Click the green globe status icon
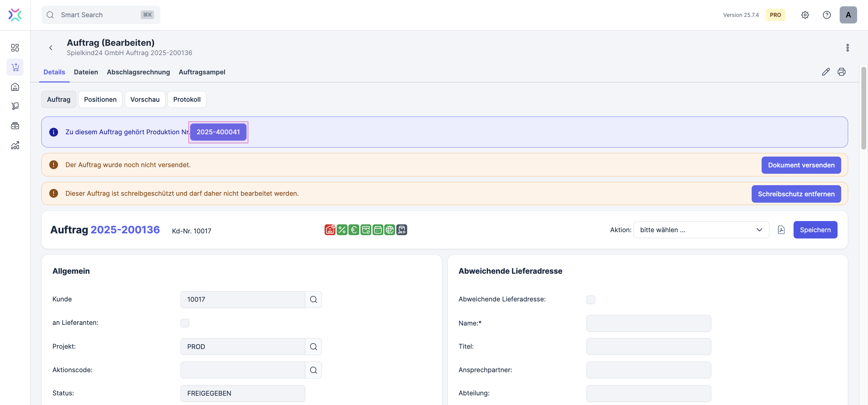Image resolution: width=868 pixels, height=405 pixels. [x=389, y=230]
